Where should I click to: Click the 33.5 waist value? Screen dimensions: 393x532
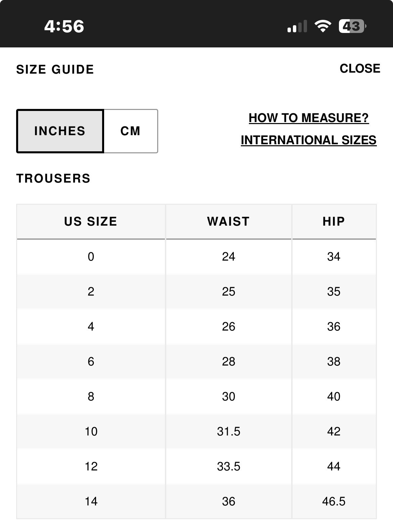click(228, 467)
